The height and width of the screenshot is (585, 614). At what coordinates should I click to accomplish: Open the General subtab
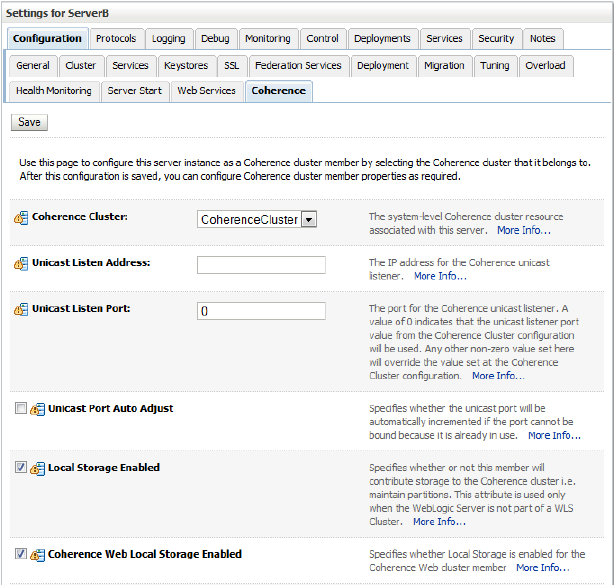click(x=33, y=65)
